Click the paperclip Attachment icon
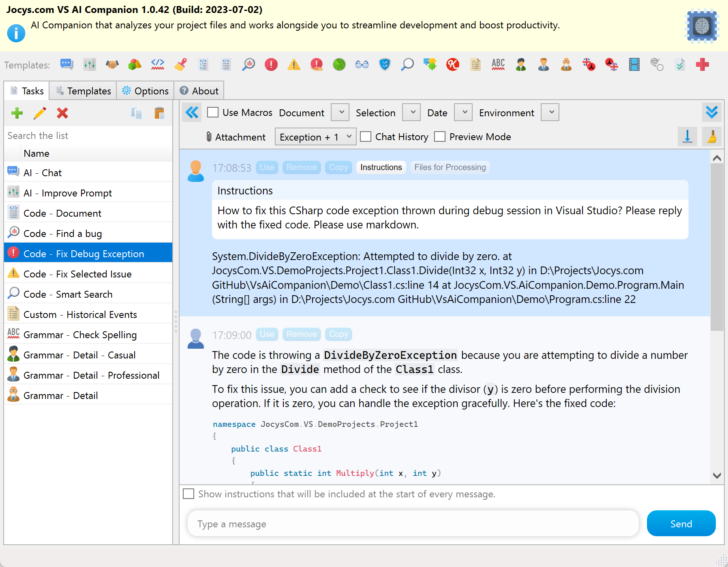This screenshot has height=567, width=728. coord(208,137)
